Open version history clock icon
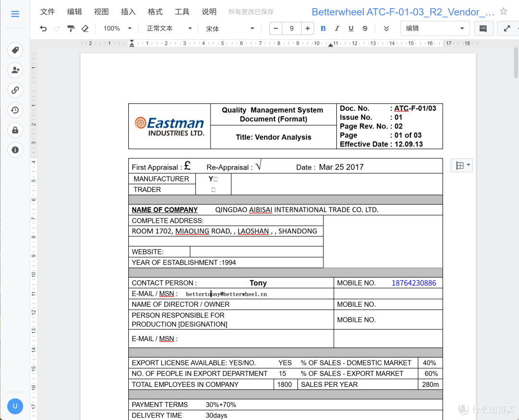This screenshot has height=420, width=519. coord(15,110)
